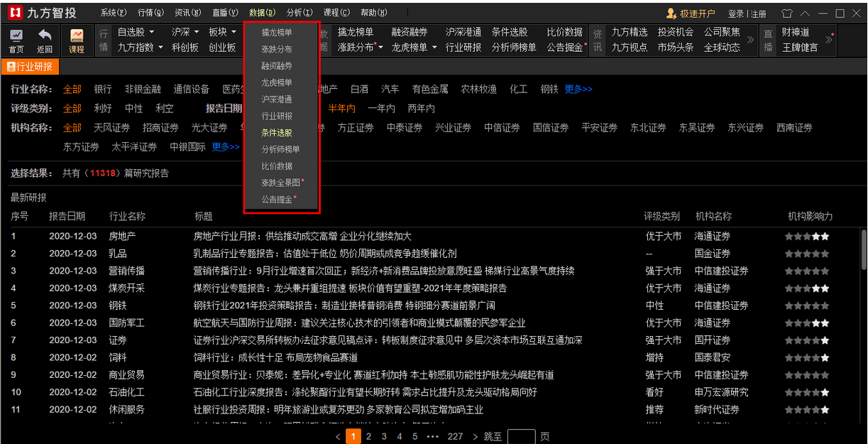Show more industries via 更多>> after 钢铁

(x=578, y=89)
